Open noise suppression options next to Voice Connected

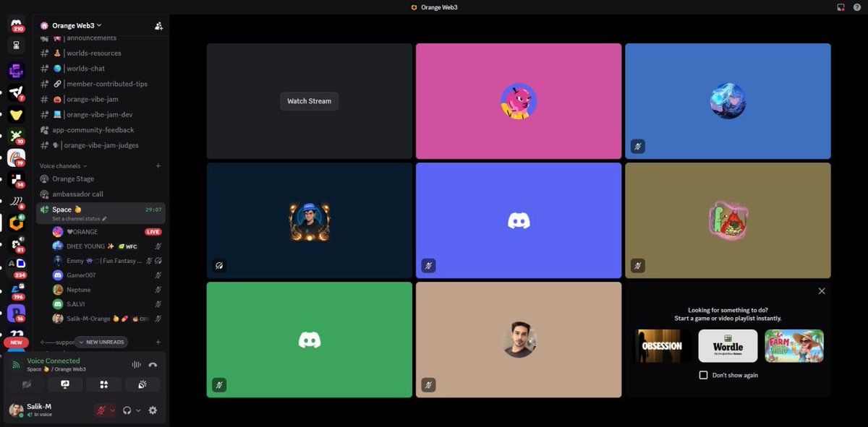pyautogui.click(x=136, y=365)
